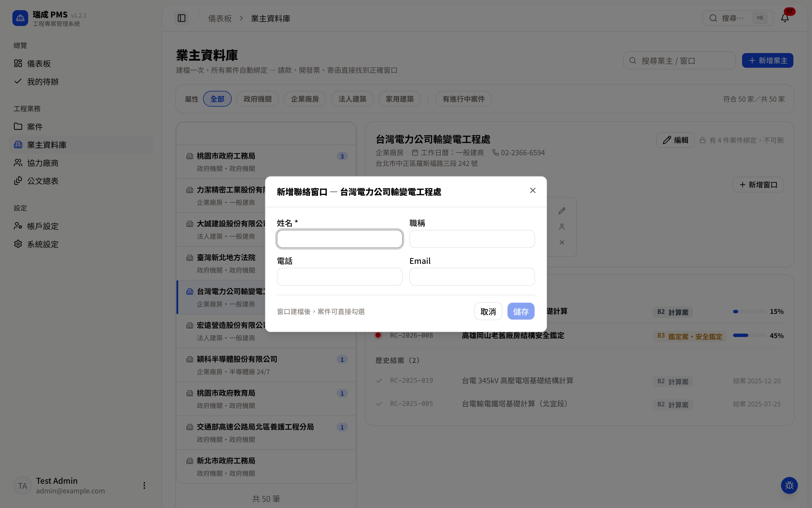This screenshot has width=812, height=508.
Task: Open 我的待辦 in the sidebar
Action: pos(81,81)
